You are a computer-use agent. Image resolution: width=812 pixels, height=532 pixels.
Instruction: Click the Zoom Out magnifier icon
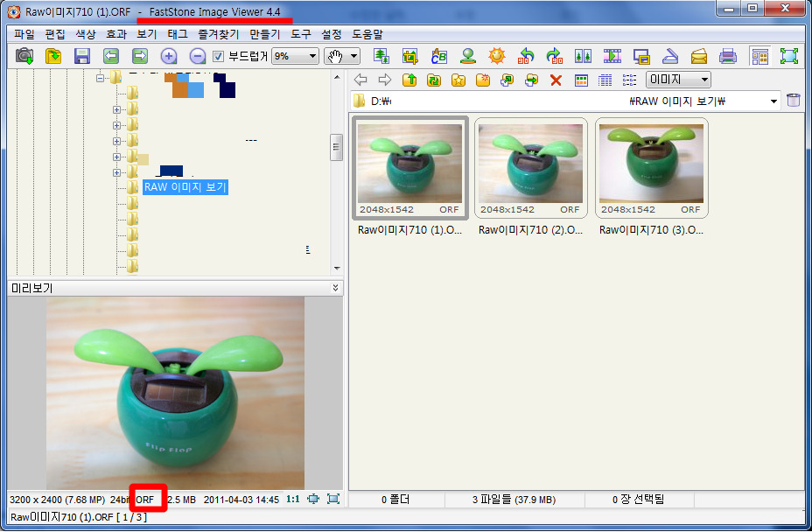click(x=198, y=56)
